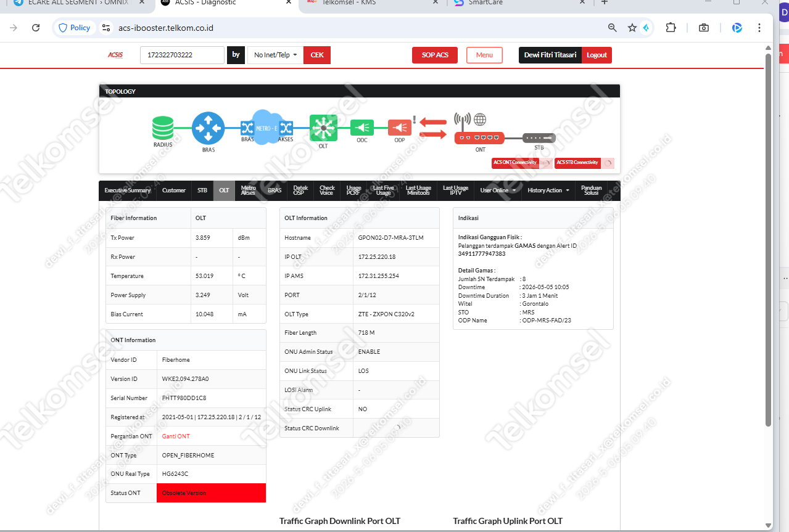
Task: Open the Last Five Usage tab
Action: tap(383, 190)
